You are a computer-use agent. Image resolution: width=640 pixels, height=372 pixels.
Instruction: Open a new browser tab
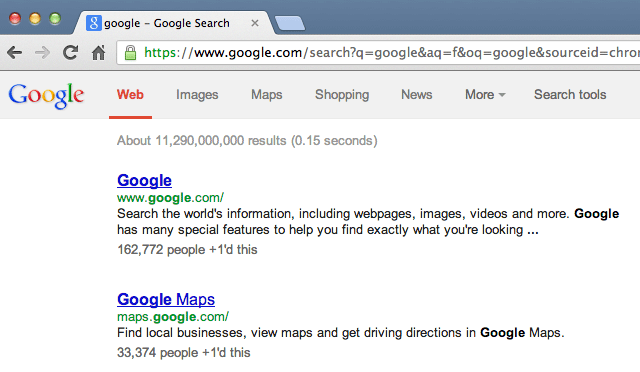tap(290, 23)
